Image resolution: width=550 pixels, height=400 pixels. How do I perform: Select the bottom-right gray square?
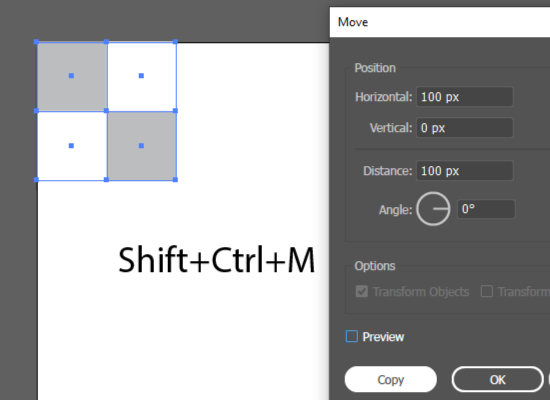(x=141, y=146)
